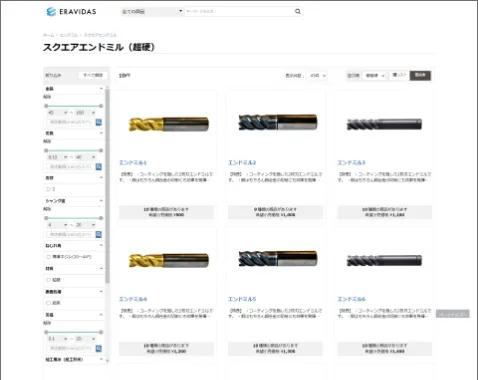Open the maximum dropdown showing 40
The width and height of the screenshot is (478, 380).
click(85, 157)
